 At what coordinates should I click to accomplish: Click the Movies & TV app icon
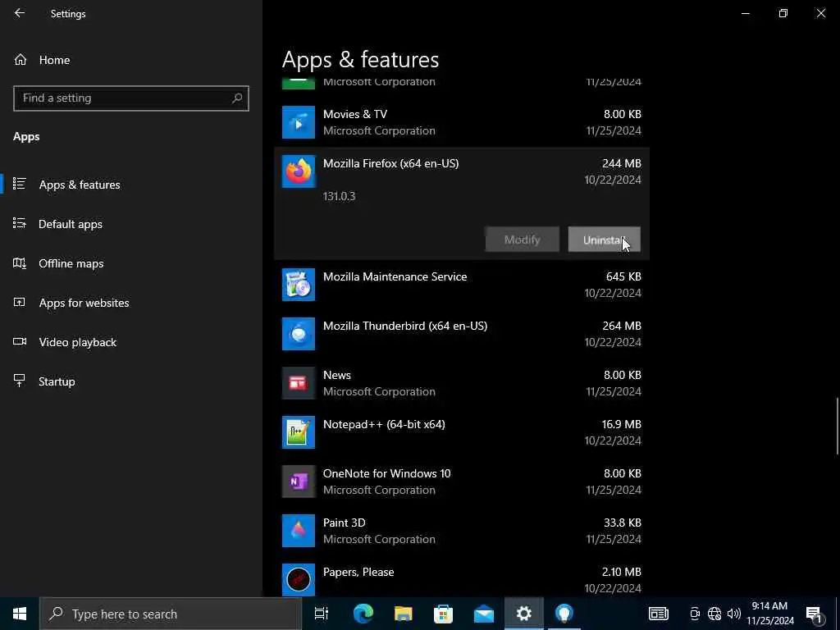[299, 122]
